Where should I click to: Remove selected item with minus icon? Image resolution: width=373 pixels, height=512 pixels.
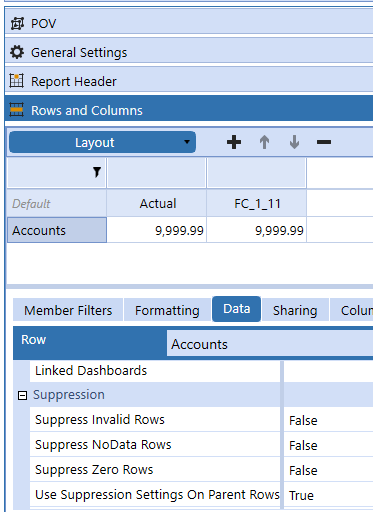[x=324, y=142]
